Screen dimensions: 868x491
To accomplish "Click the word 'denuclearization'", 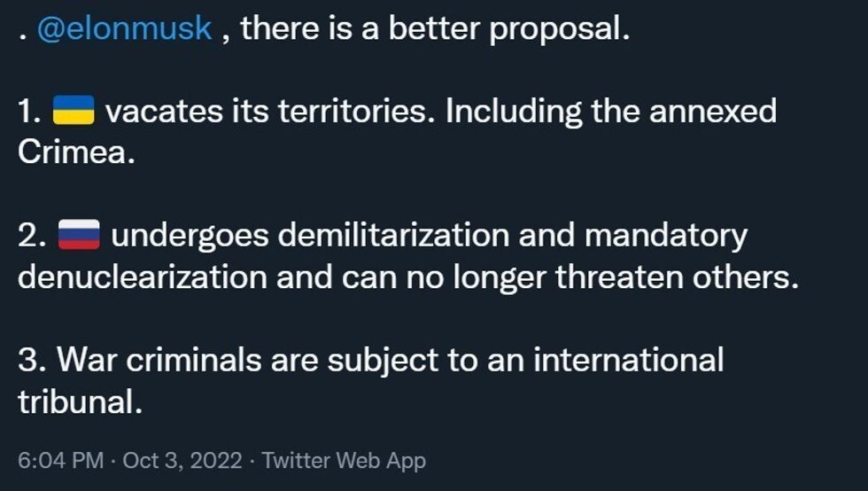I will (x=142, y=277).
